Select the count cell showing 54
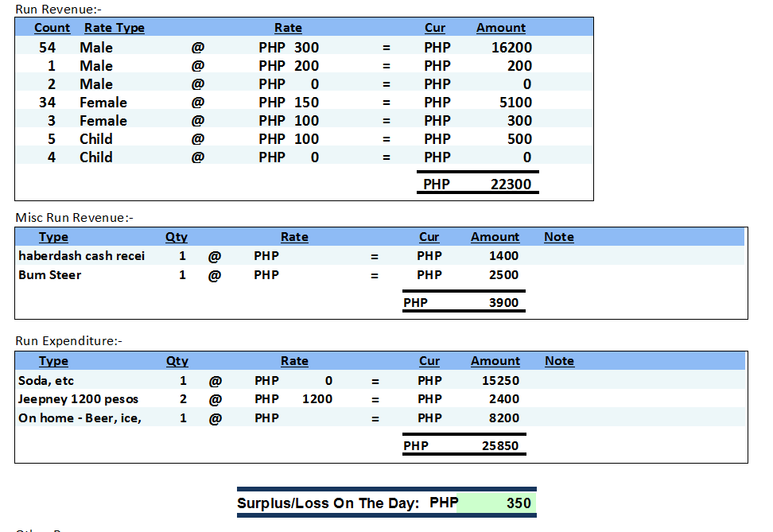773x532 pixels. click(x=48, y=48)
